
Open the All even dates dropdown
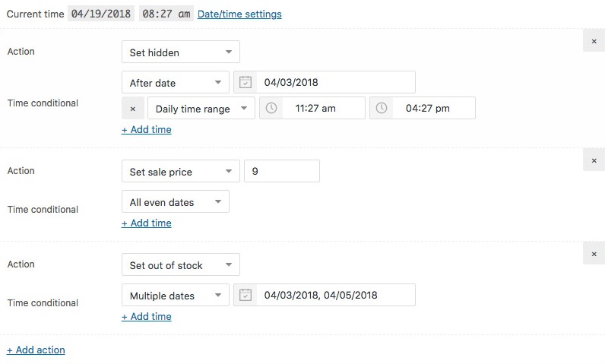(176, 201)
